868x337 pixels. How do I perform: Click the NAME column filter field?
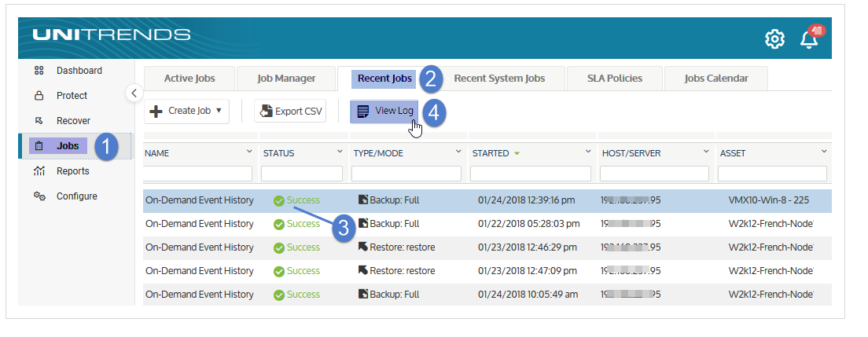pyautogui.click(x=198, y=174)
